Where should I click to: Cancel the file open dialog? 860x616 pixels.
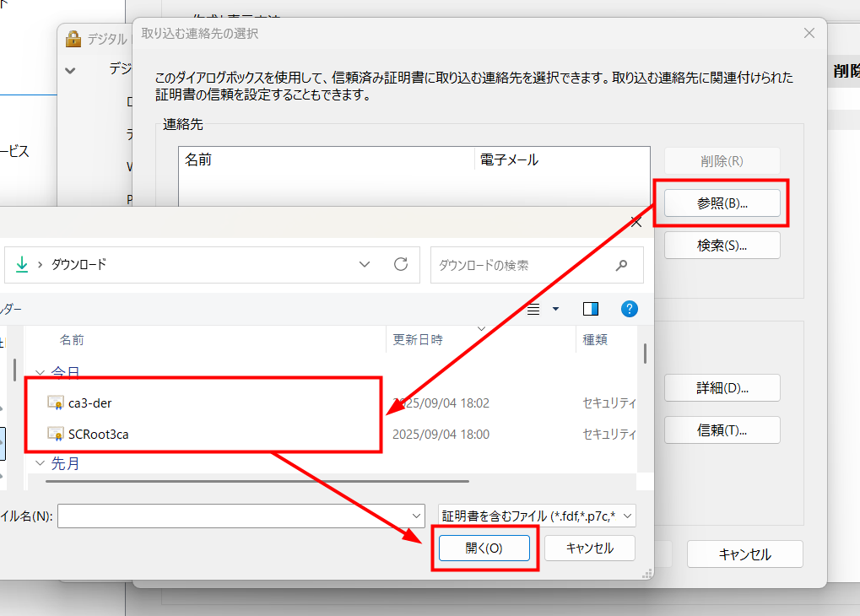590,548
